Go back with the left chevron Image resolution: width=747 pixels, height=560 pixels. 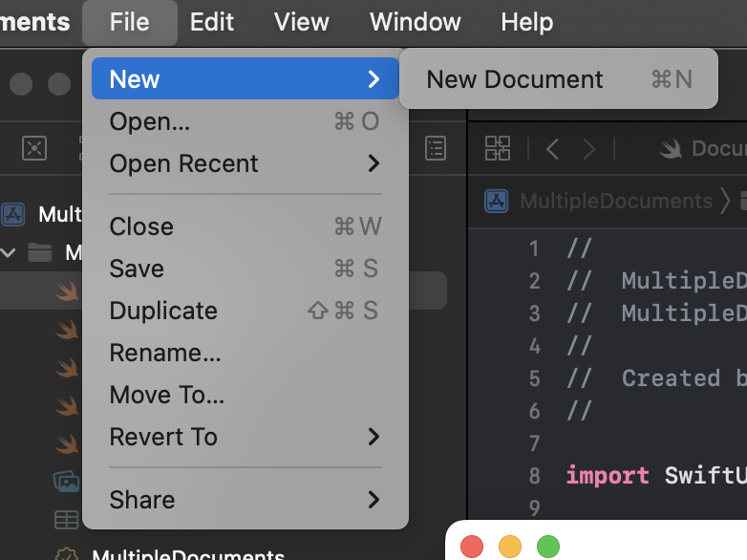(x=553, y=148)
